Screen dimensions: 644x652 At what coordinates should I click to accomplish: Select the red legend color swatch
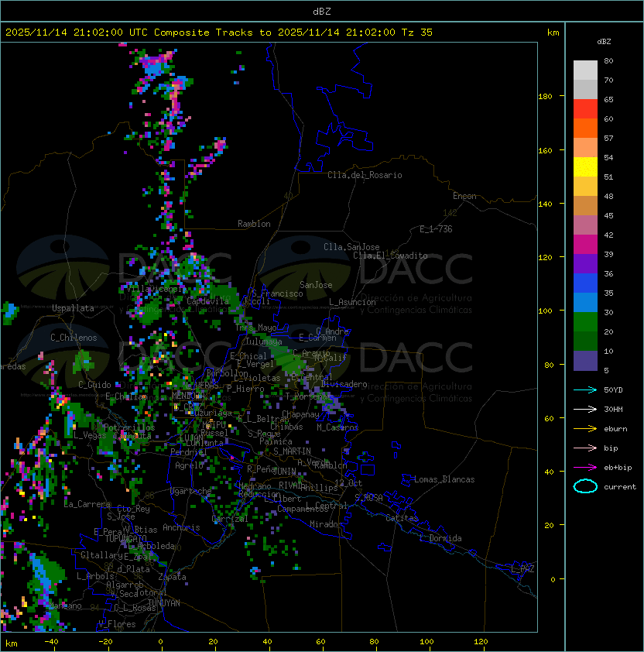click(585, 109)
